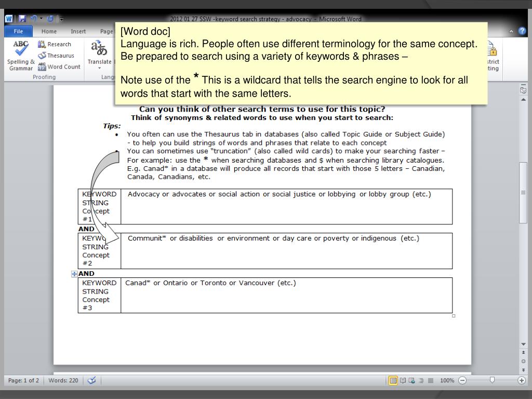The image size is (532, 399).
Task: Click the 'Canad* or Ontario' keyword cell
Action: [287, 295]
